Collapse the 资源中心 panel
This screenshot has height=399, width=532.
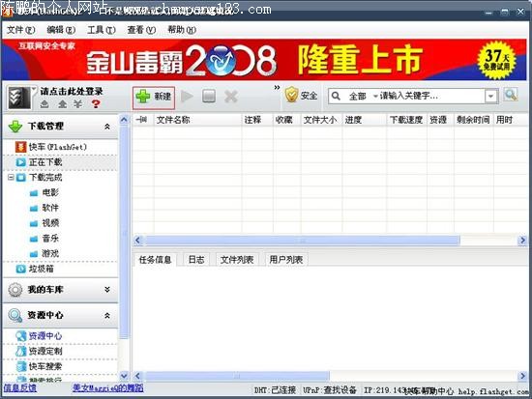(107, 315)
